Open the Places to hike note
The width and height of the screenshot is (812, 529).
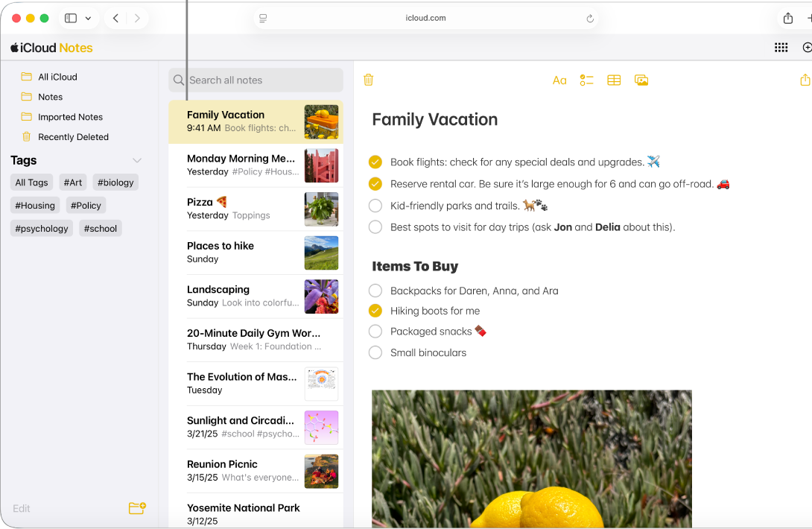256,253
